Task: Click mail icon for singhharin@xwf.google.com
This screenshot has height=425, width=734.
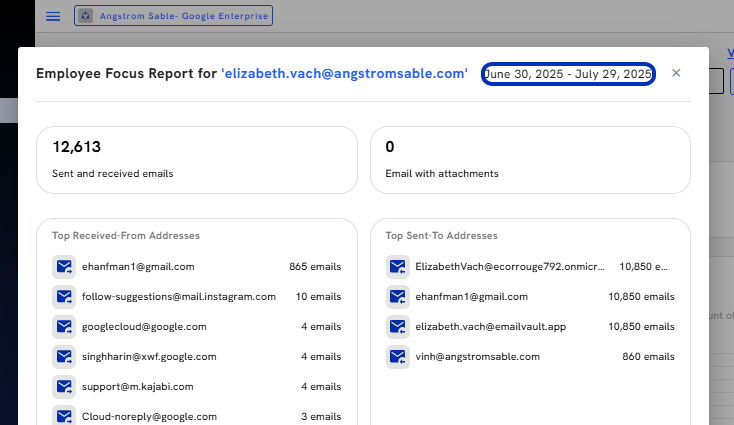Action: point(64,357)
